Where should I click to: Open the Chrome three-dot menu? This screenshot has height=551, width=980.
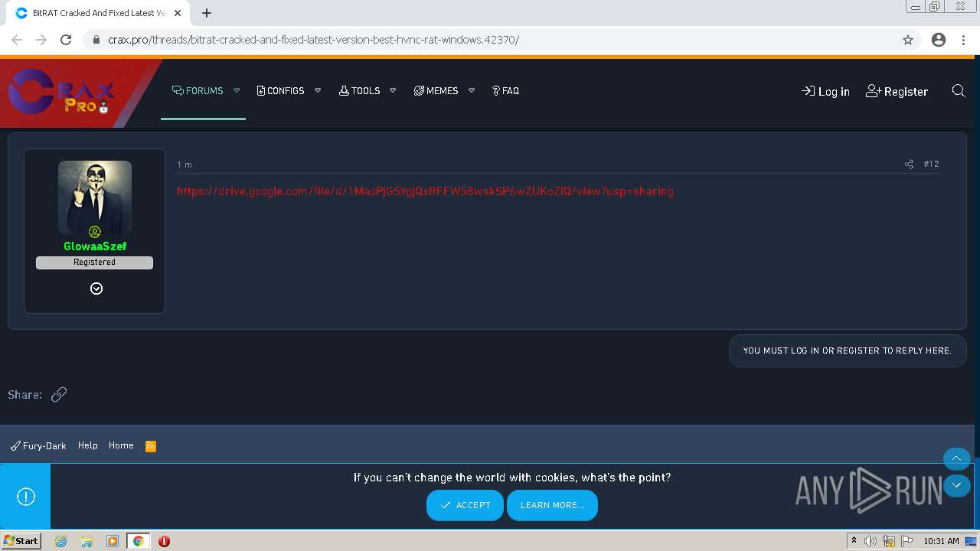point(963,40)
